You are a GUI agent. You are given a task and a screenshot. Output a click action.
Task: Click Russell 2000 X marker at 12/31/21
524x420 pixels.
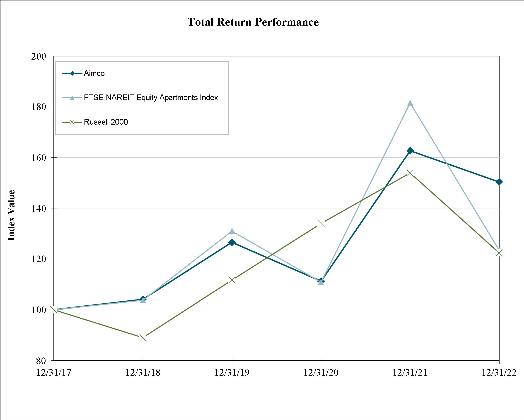[410, 173]
